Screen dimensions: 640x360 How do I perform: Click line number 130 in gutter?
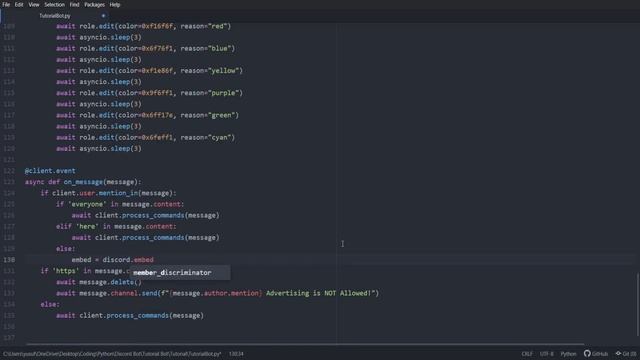(9, 260)
